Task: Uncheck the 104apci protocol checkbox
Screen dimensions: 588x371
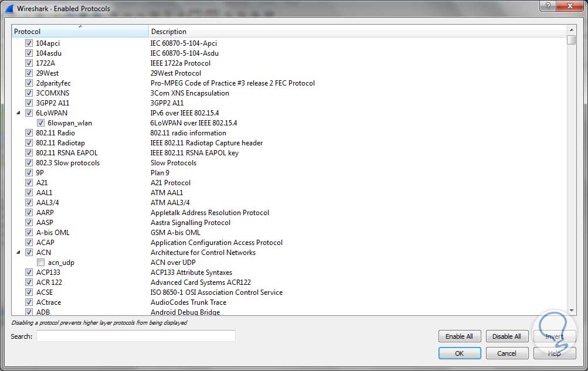Action: click(x=29, y=43)
